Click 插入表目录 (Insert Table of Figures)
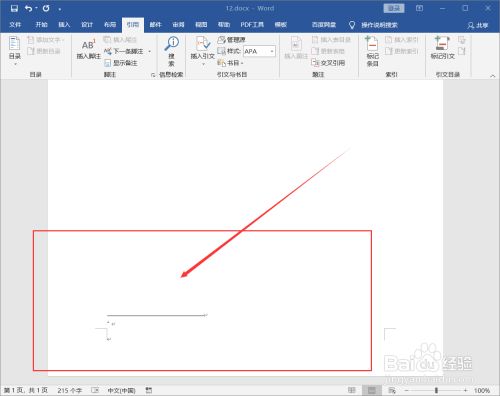This screenshot has height=396, width=500. (x=331, y=40)
